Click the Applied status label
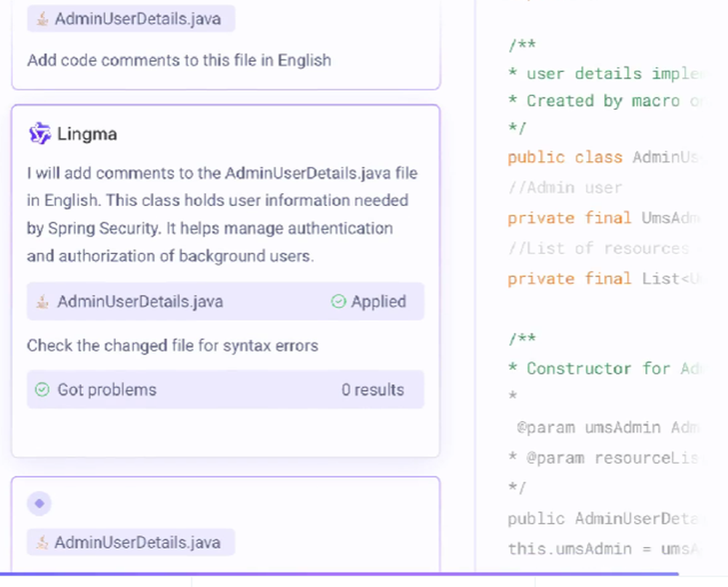Viewport: 728px width, 587px height. click(379, 302)
